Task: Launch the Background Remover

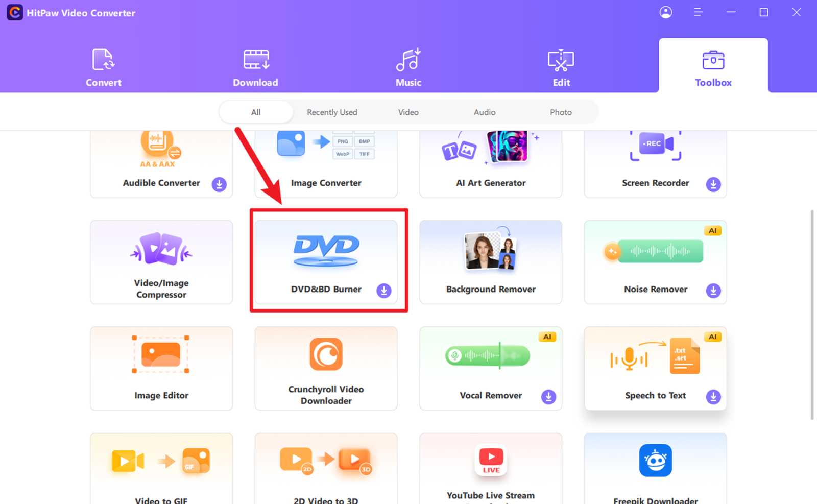Action: [490, 262]
